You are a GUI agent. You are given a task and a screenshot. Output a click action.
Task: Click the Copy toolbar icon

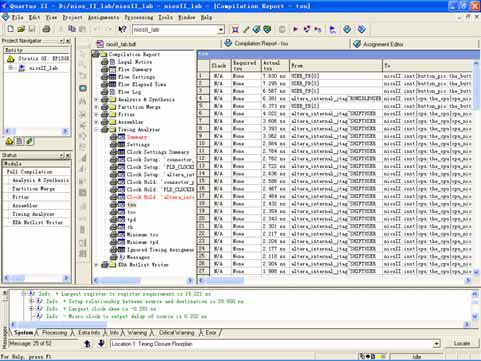72,29
